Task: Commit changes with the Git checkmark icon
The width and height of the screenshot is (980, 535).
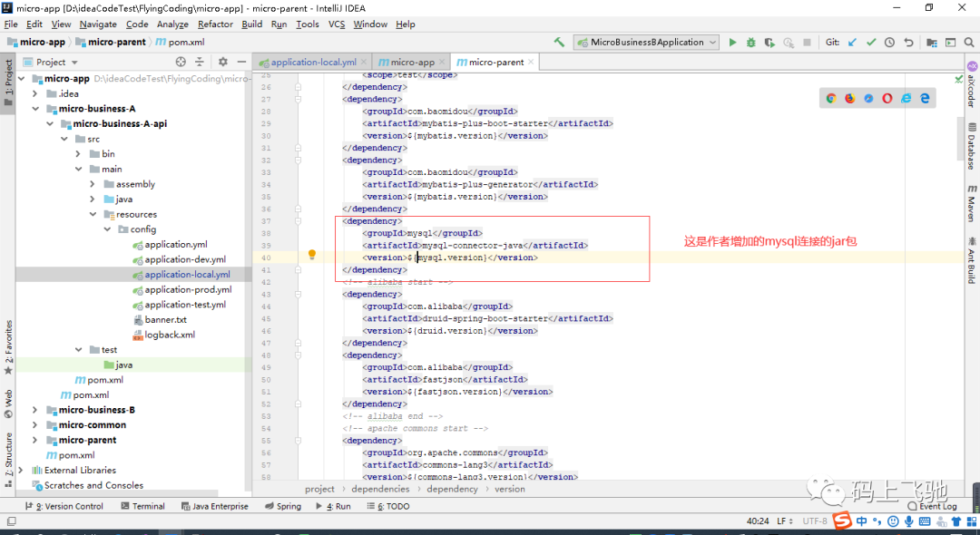Action: 870,43
